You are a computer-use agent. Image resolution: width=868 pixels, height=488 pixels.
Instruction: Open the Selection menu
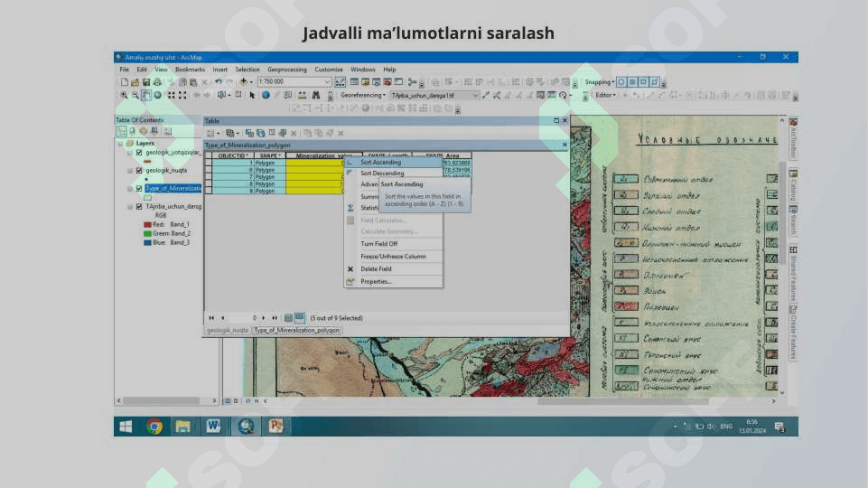[x=247, y=70]
